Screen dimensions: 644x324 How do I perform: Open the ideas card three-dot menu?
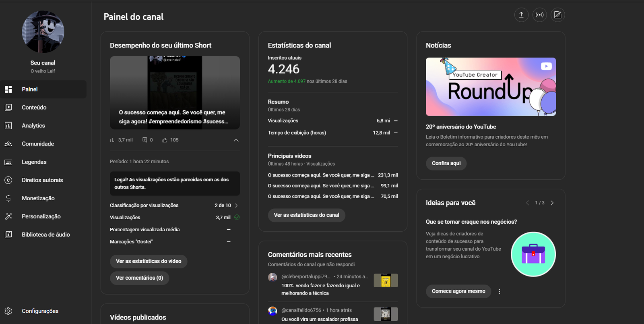[500, 291]
